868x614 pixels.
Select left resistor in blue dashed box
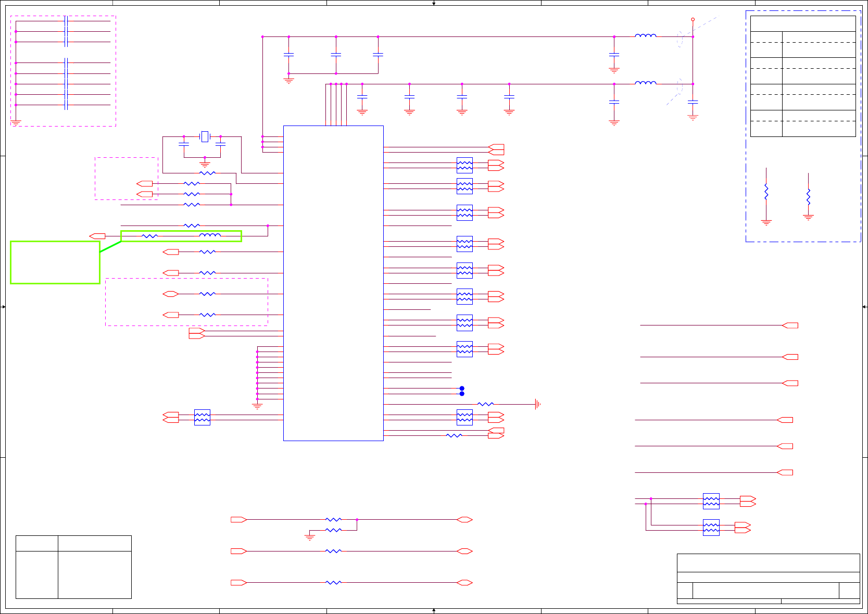point(766,192)
